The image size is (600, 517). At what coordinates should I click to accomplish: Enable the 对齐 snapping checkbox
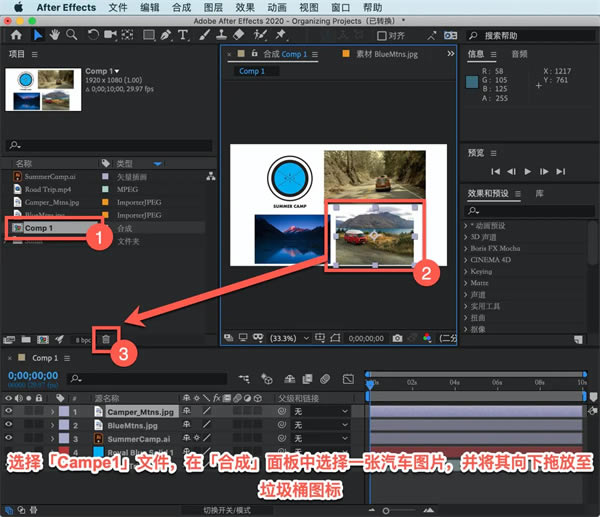coord(382,36)
